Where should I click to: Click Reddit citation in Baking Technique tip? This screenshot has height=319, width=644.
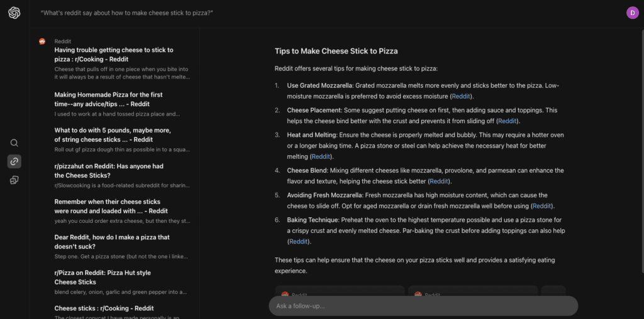click(299, 242)
